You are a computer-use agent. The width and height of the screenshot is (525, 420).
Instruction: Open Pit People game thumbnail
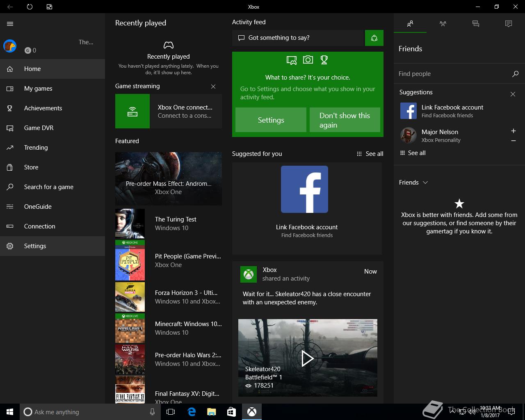(x=130, y=260)
